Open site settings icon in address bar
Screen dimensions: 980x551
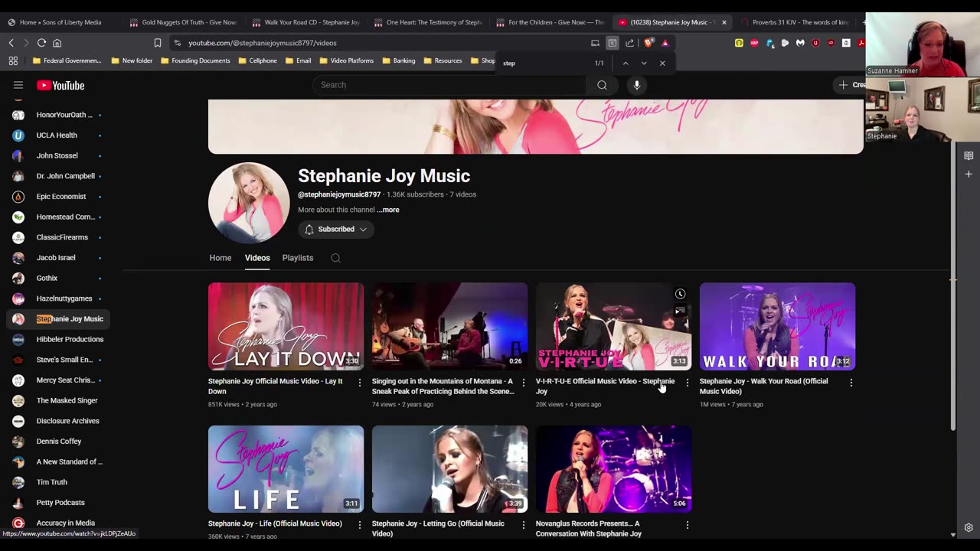[178, 43]
